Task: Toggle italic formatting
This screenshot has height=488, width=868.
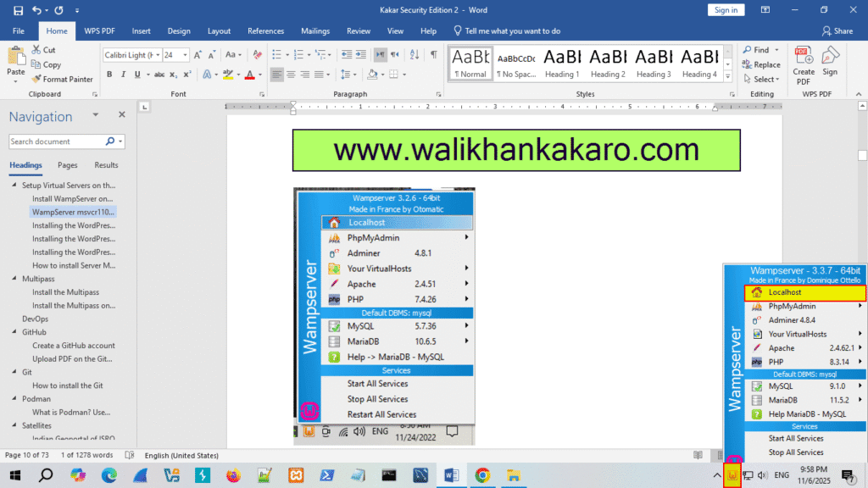Action: pos(123,75)
